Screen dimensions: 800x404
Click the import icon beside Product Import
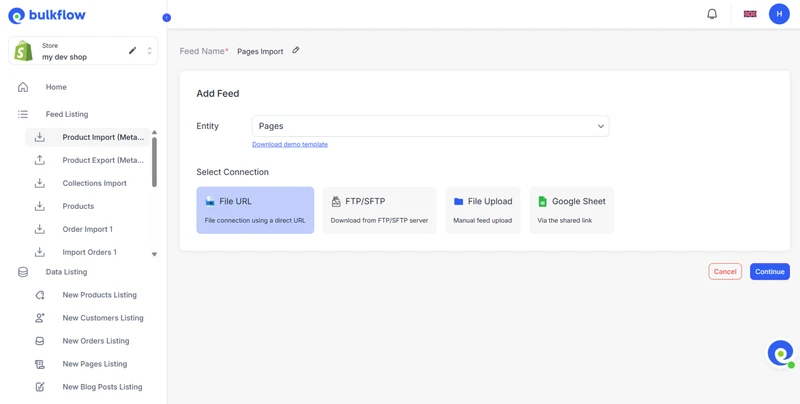[x=40, y=137]
